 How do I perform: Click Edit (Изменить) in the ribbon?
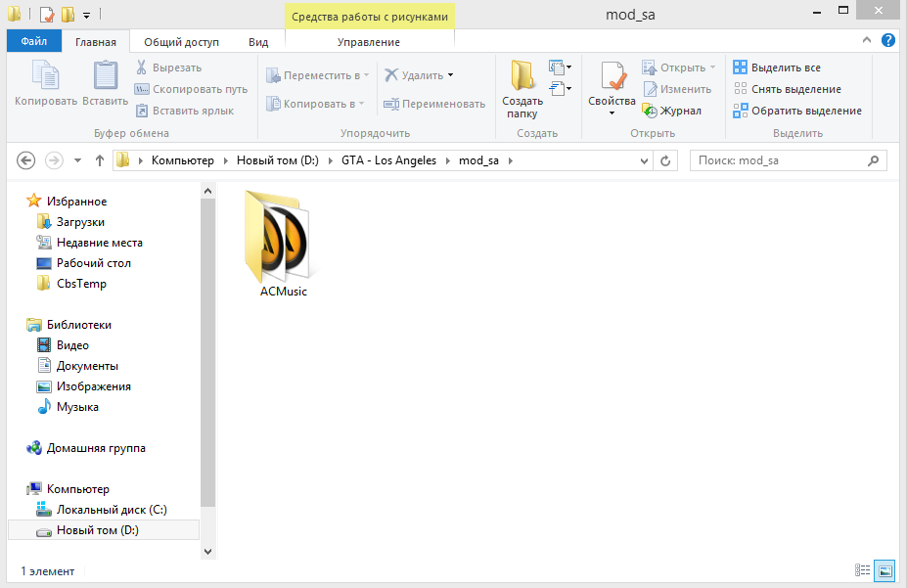click(x=677, y=89)
